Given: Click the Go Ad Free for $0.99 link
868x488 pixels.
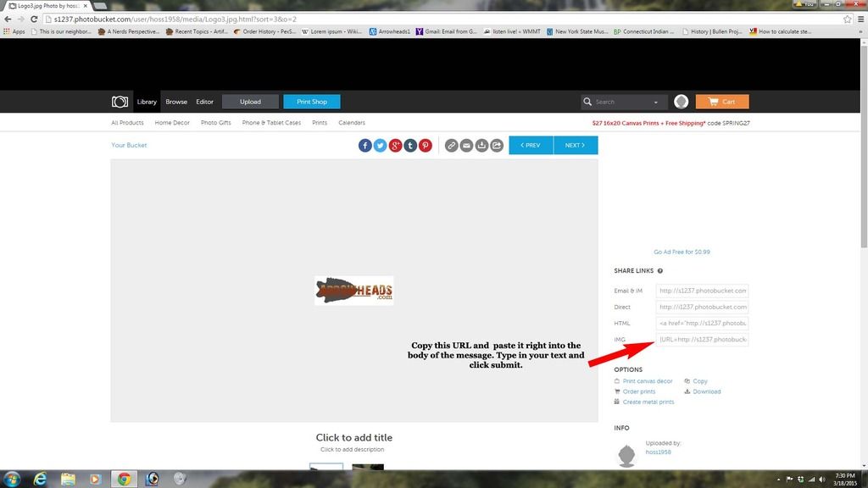Looking at the screenshot, I should 682,252.
